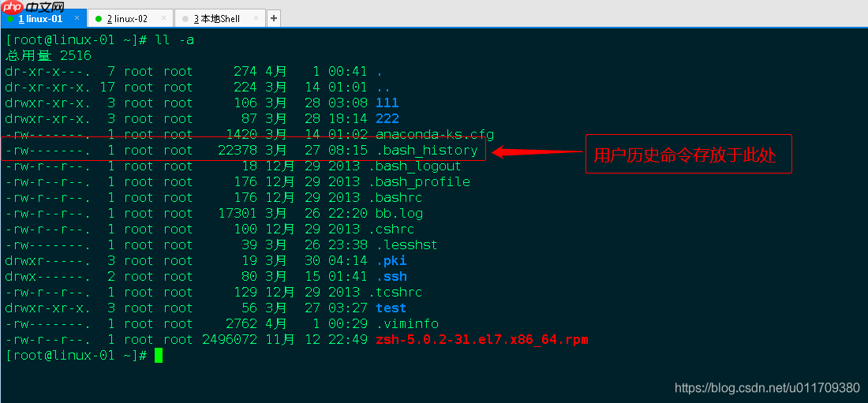Click the directory name .pki
Image resolution: width=868 pixels, height=403 pixels.
(x=391, y=261)
